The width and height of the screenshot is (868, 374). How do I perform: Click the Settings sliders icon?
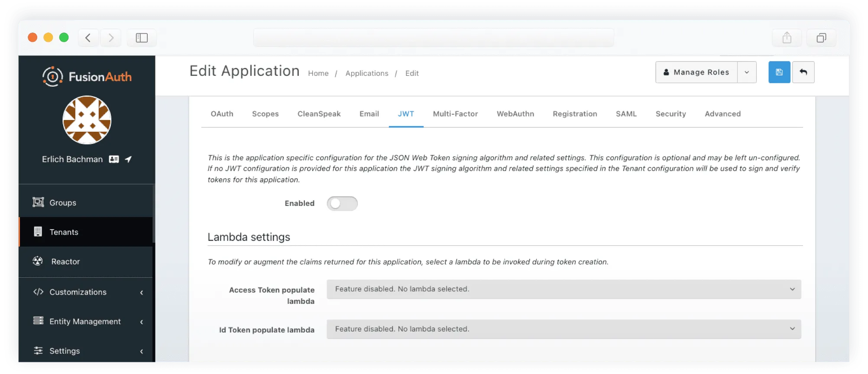coord(39,351)
